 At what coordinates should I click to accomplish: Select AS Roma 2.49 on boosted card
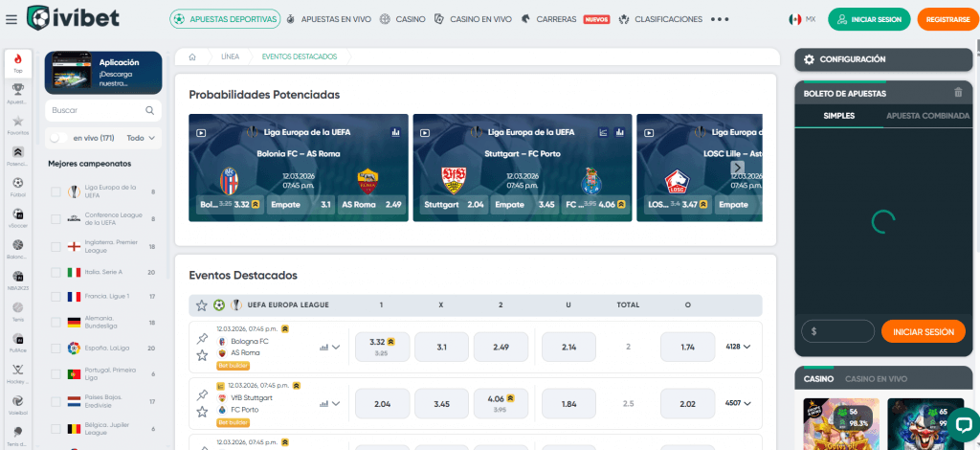371,204
